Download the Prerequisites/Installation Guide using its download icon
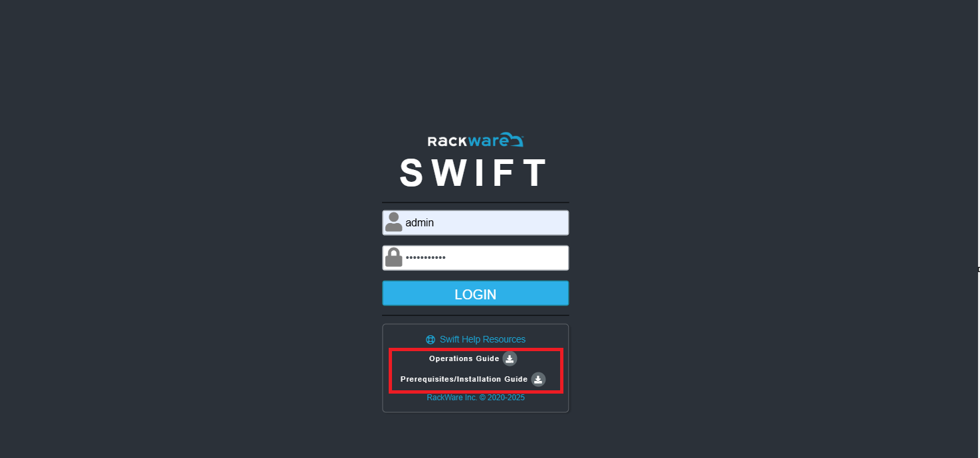Viewport: 980px width, 458px height. pyautogui.click(x=538, y=380)
